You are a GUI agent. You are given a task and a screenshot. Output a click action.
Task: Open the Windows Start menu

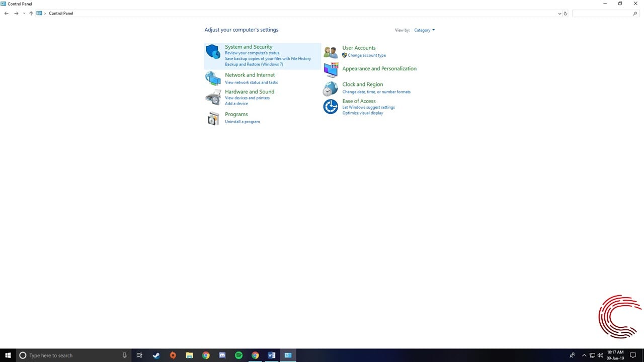(8, 355)
